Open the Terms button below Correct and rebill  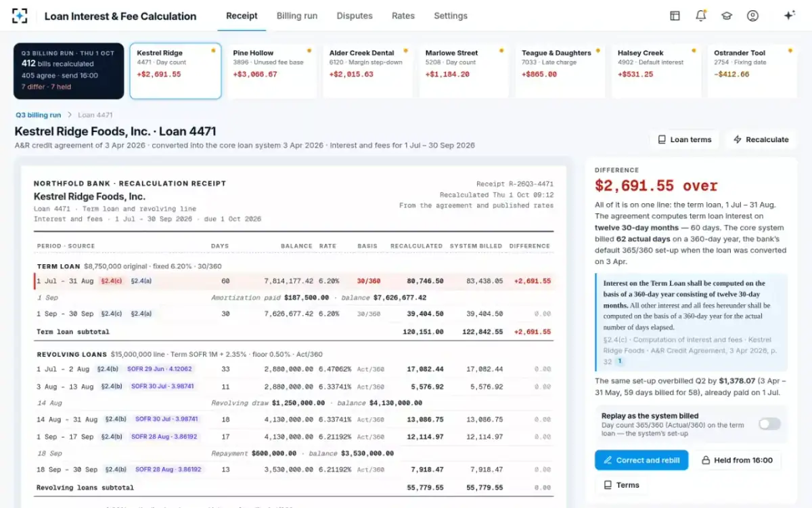tap(621, 485)
